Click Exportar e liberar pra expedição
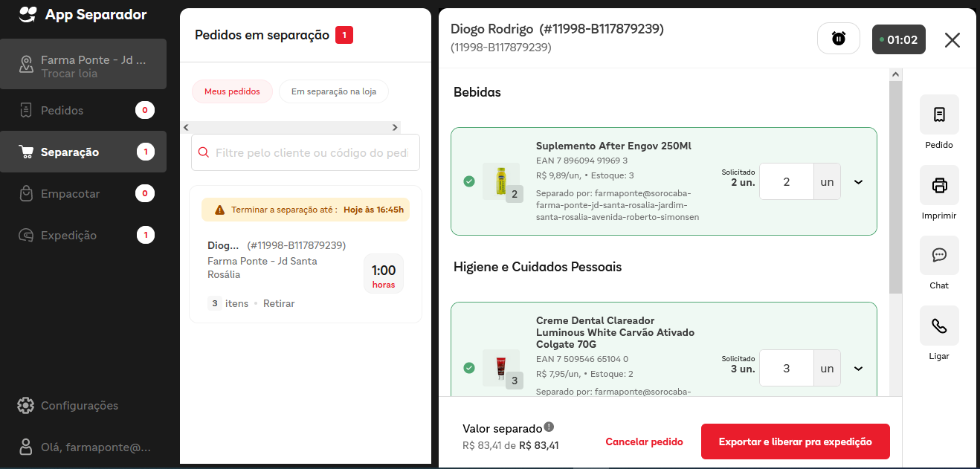Viewport: 980px width, 469px height. (795, 441)
